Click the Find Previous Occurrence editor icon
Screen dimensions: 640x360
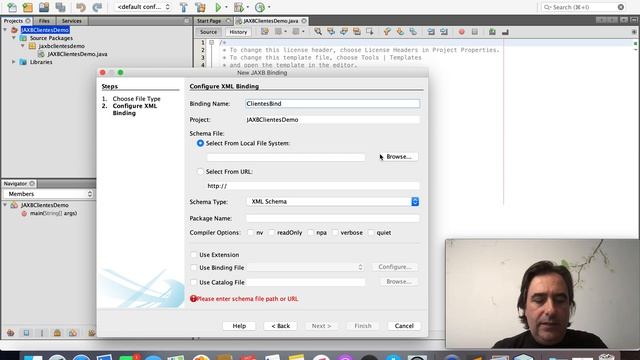coord(331,31)
